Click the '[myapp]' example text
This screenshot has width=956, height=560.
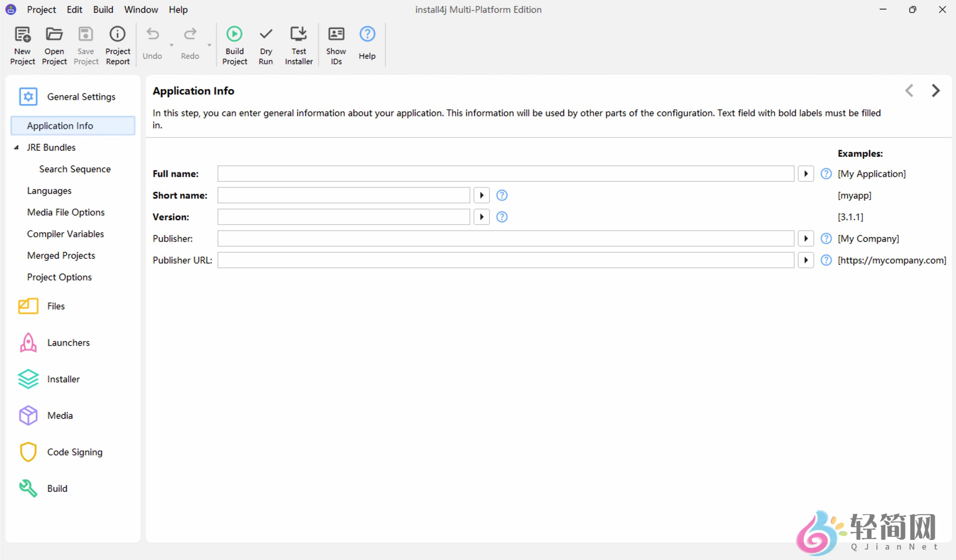click(854, 196)
